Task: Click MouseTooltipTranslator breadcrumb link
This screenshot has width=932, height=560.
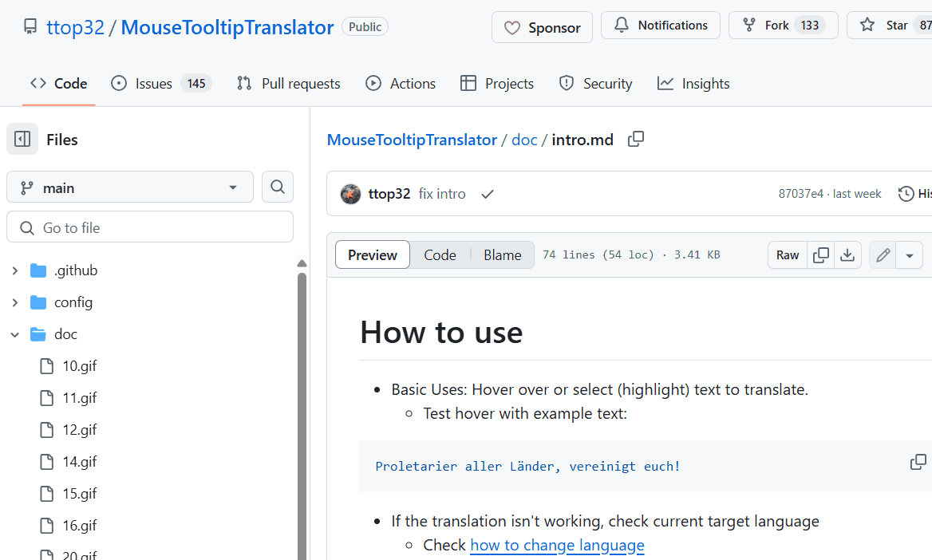Action: [412, 140]
